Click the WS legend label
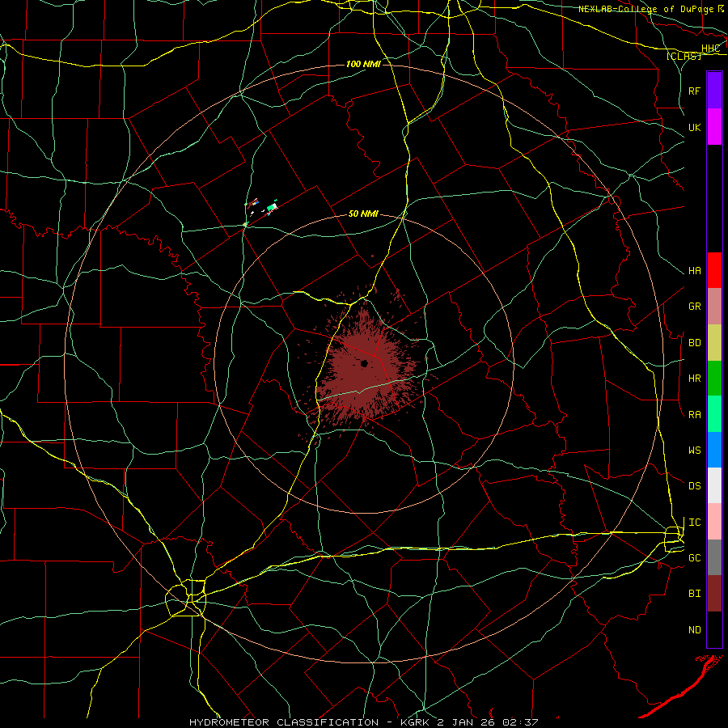The width and height of the screenshot is (728, 728). [x=695, y=451]
